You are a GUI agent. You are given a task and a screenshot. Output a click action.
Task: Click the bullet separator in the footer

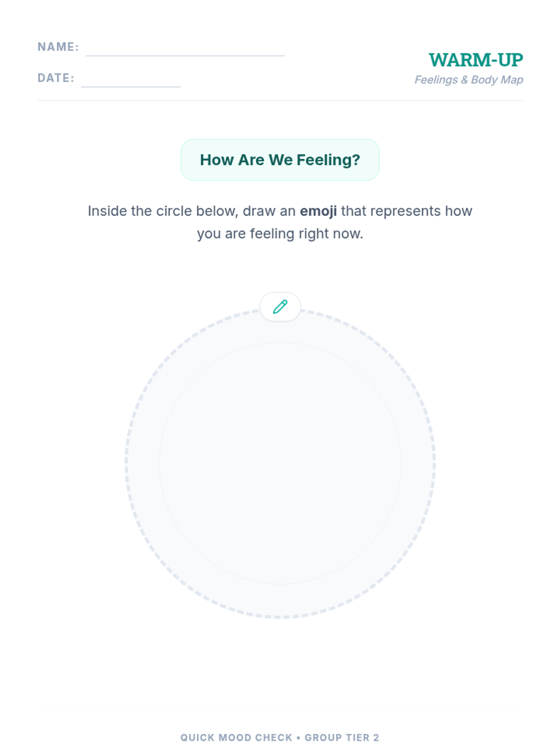coord(298,738)
